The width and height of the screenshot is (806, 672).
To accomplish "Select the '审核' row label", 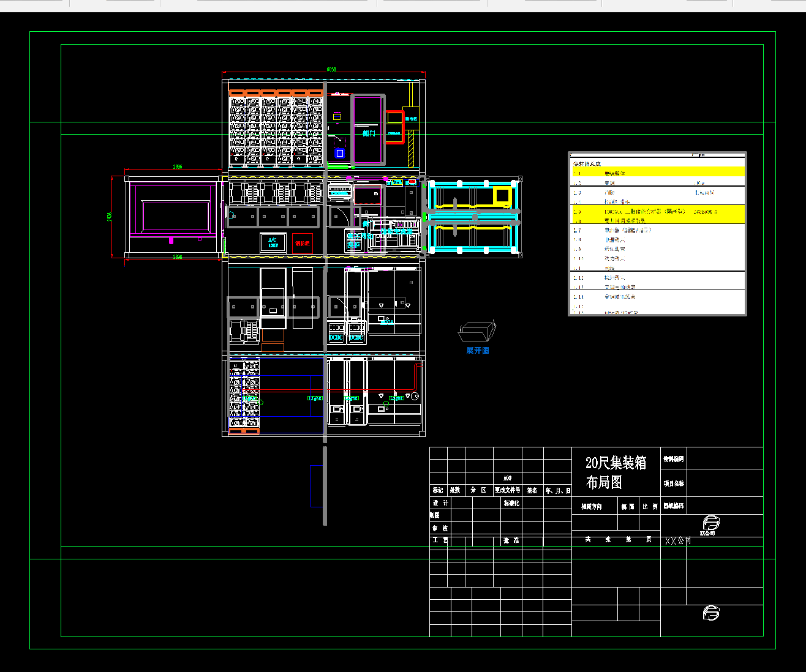I will tap(440, 528).
